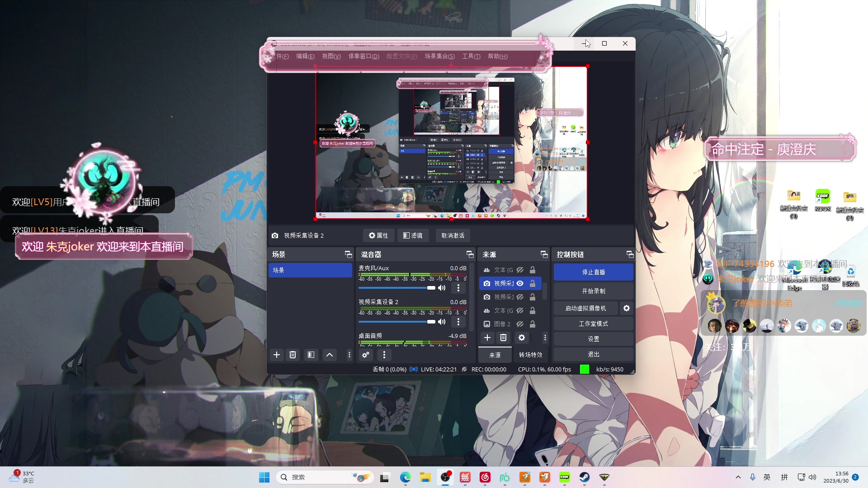The height and width of the screenshot is (488, 868).
Task: Open the Windows Start button
Action: 264,477
